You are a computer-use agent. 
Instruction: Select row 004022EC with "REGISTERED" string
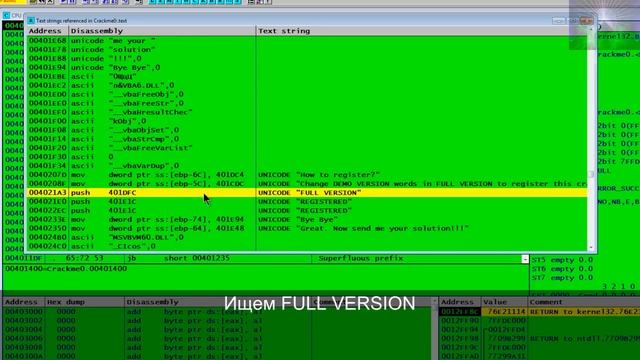tap(307, 211)
